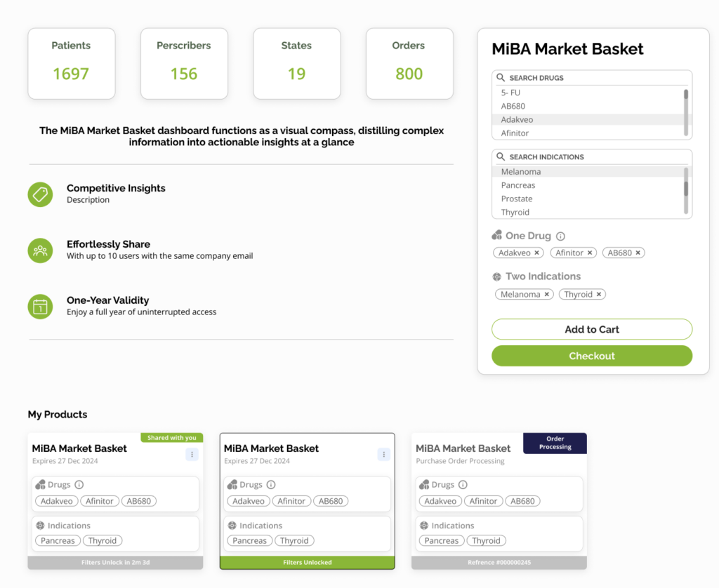Click Indications icon on shared card

pos(40,526)
